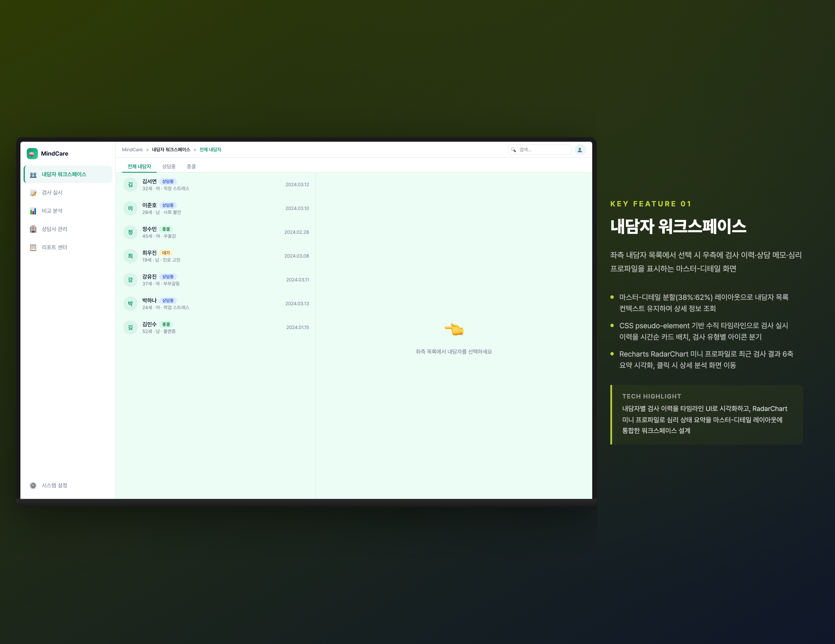Open 비교 분석 from the sidebar icon
The width and height of the screenshot is (835, 644).
pos(33,211)
